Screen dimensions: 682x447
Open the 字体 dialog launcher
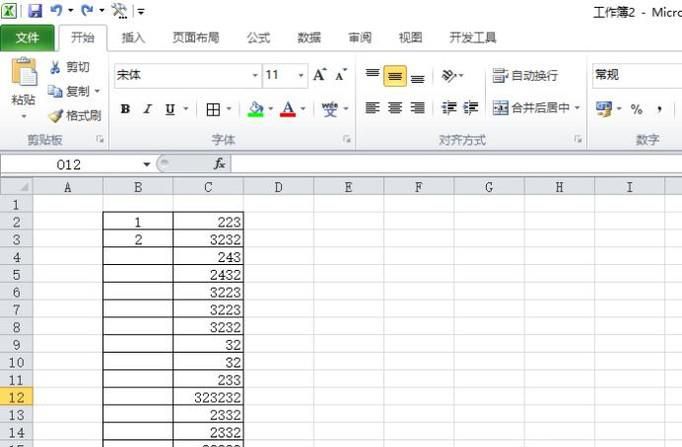tap(347, 139)
